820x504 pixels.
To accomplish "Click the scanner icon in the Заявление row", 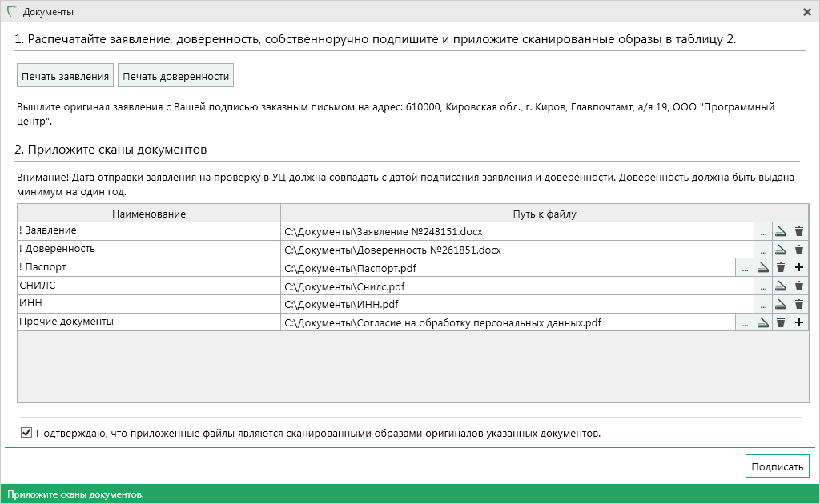I will 781,232.
